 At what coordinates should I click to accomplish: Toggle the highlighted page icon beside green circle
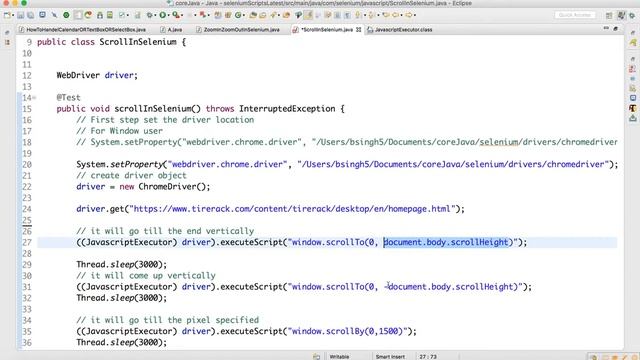coord(78,15)
